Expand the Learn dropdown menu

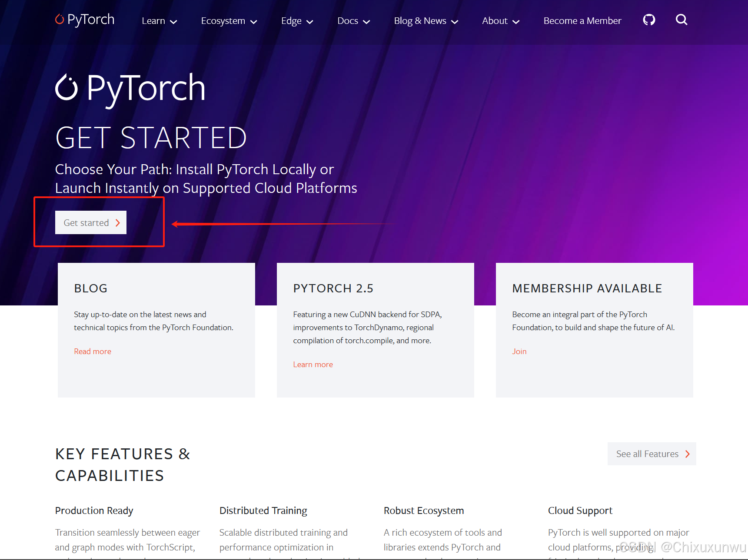coord(159,21)
